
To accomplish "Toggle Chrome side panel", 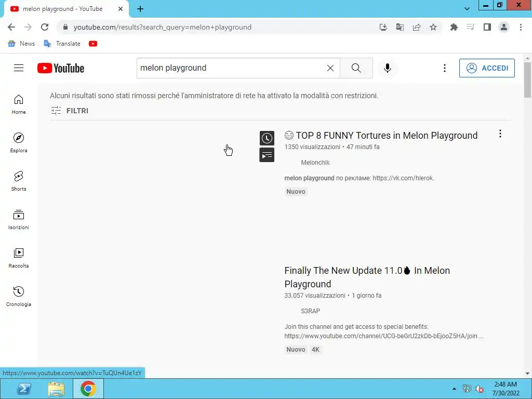I will point(487,27).
